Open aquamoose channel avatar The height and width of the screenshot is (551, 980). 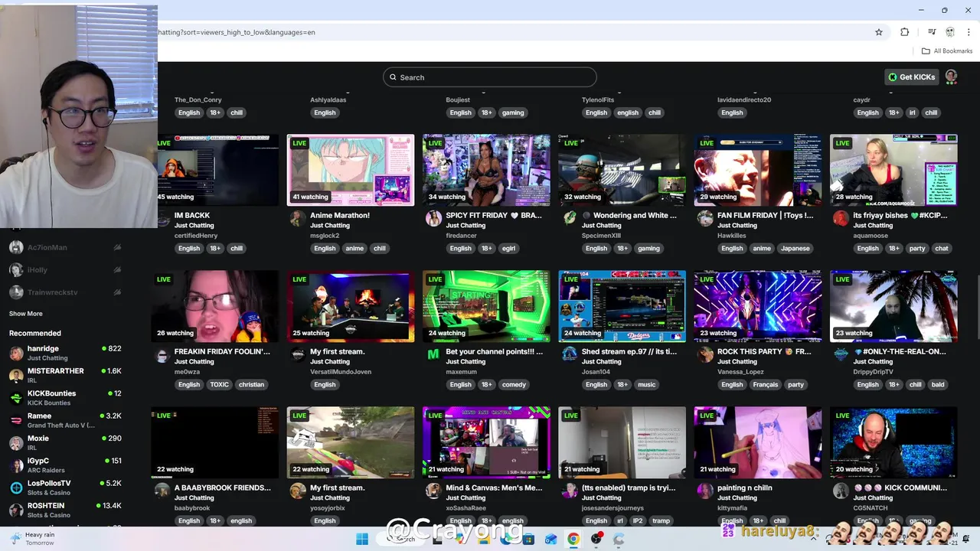point(841,218)
